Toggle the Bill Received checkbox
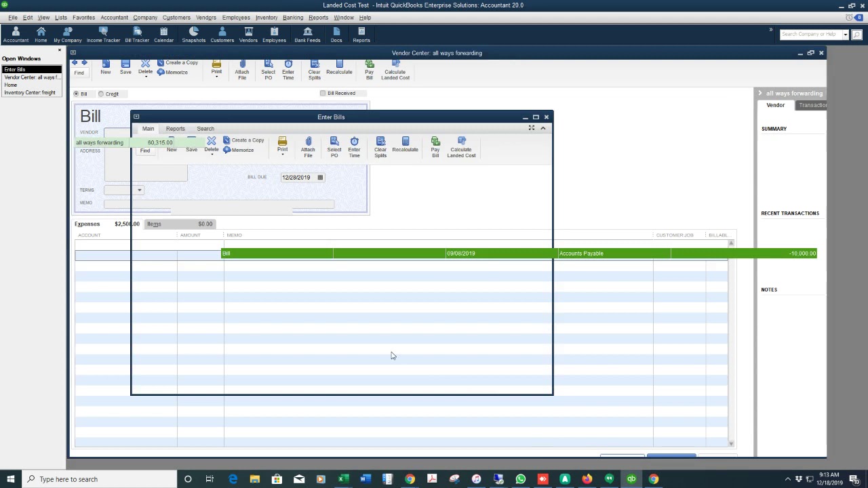The image size is (868, 488). click(323, 93)
